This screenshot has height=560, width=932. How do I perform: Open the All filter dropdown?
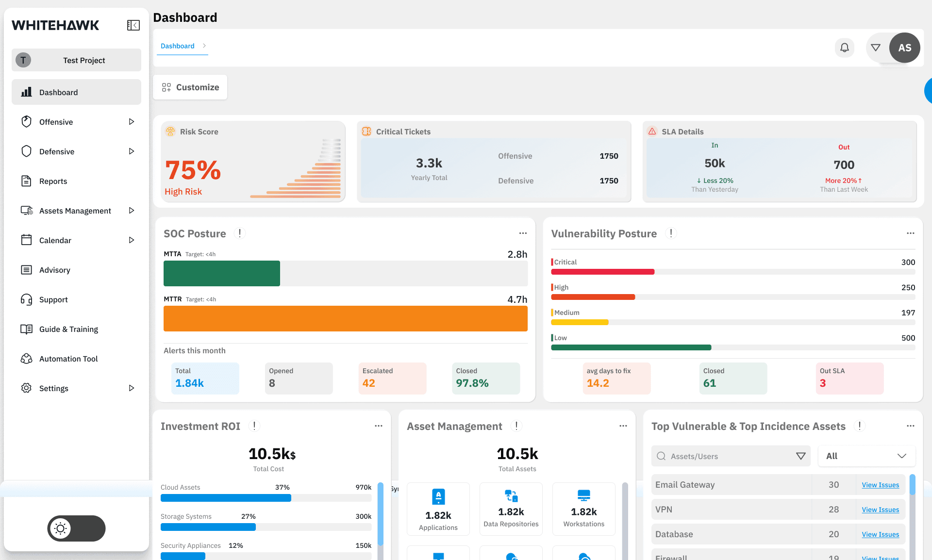(866, 456)
